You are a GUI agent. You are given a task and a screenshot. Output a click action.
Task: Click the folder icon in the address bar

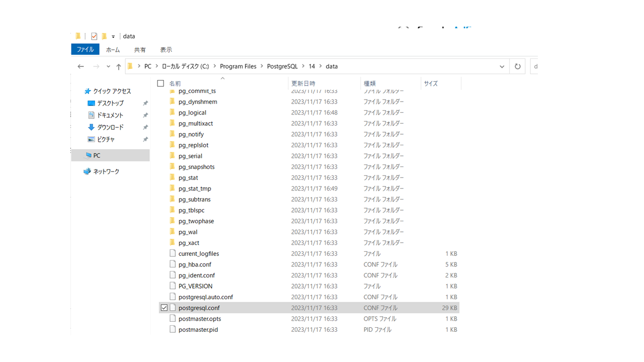(130, 66)
